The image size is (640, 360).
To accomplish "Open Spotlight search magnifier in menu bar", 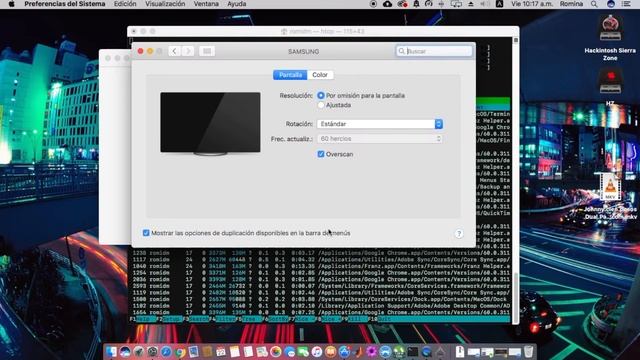I will (x=594, y=4).
